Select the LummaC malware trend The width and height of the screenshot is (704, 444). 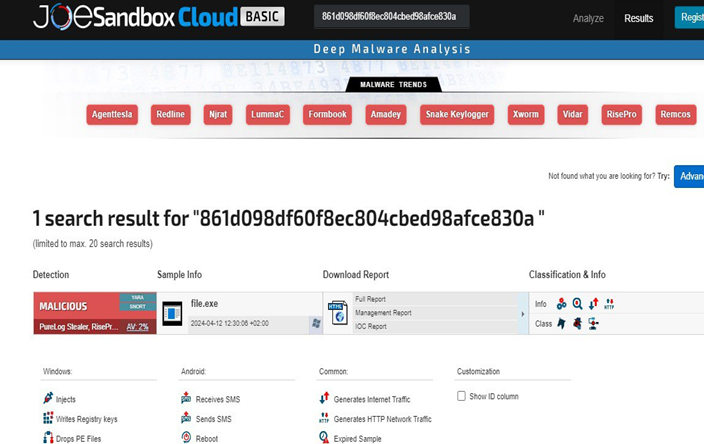click(268, 114)
